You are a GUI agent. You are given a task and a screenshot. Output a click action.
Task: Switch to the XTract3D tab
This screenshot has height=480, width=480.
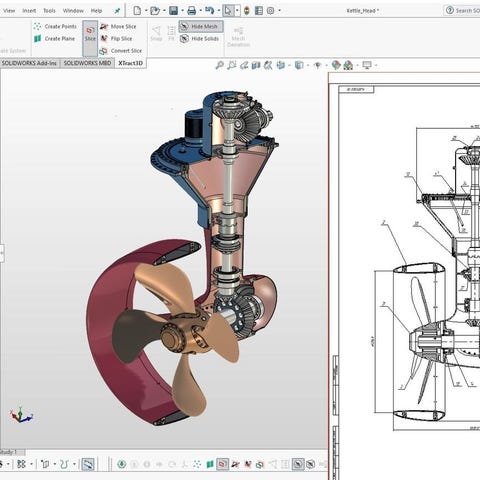click(131, 63)
